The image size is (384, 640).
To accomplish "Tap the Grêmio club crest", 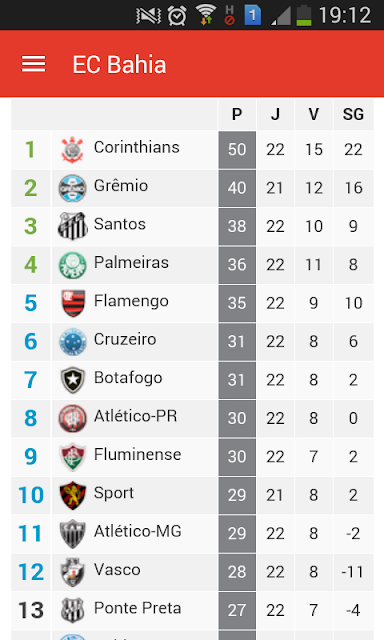I will [x=72, y=188].
